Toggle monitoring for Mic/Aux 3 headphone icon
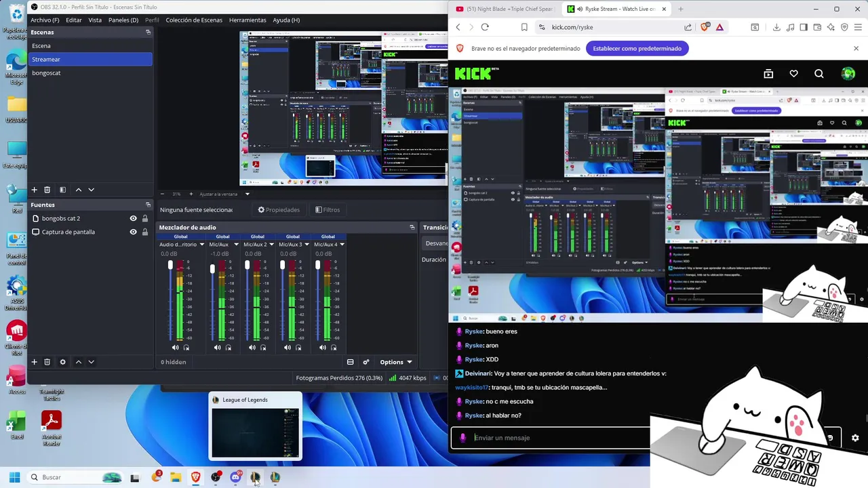 pyautogui.click(x=299, y=348)
